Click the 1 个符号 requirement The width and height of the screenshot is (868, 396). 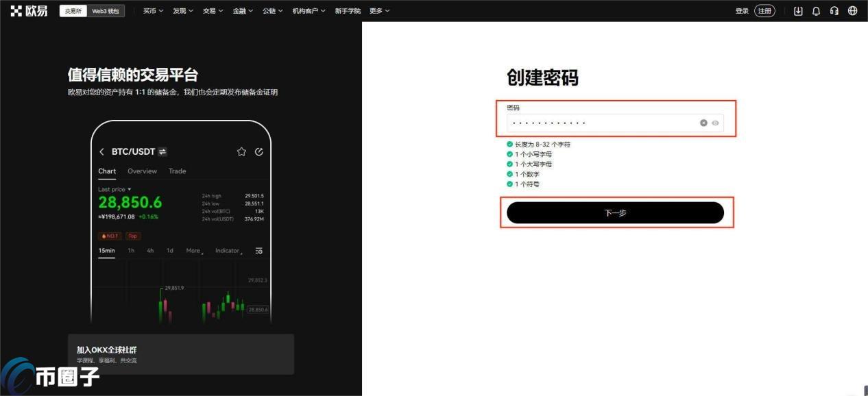click(527, 184)
